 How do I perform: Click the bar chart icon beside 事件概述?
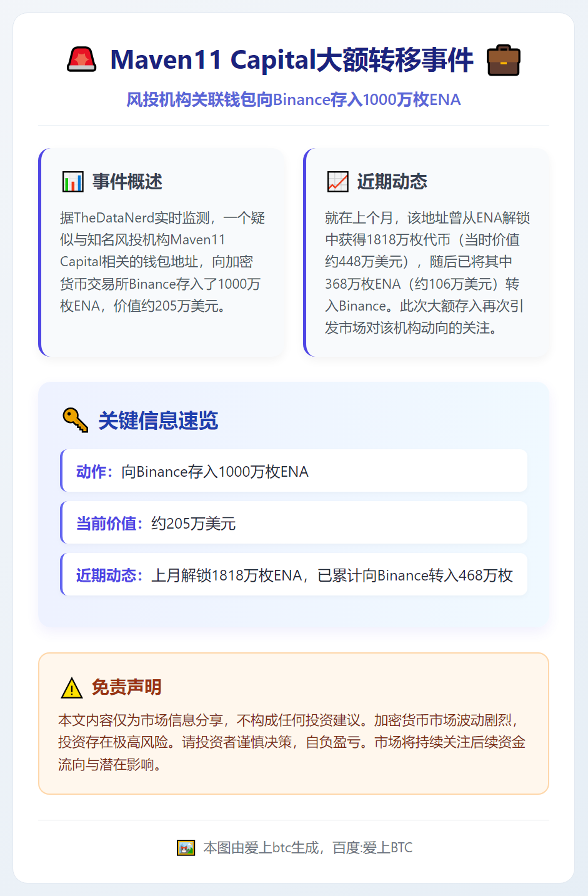pos(73,182)
